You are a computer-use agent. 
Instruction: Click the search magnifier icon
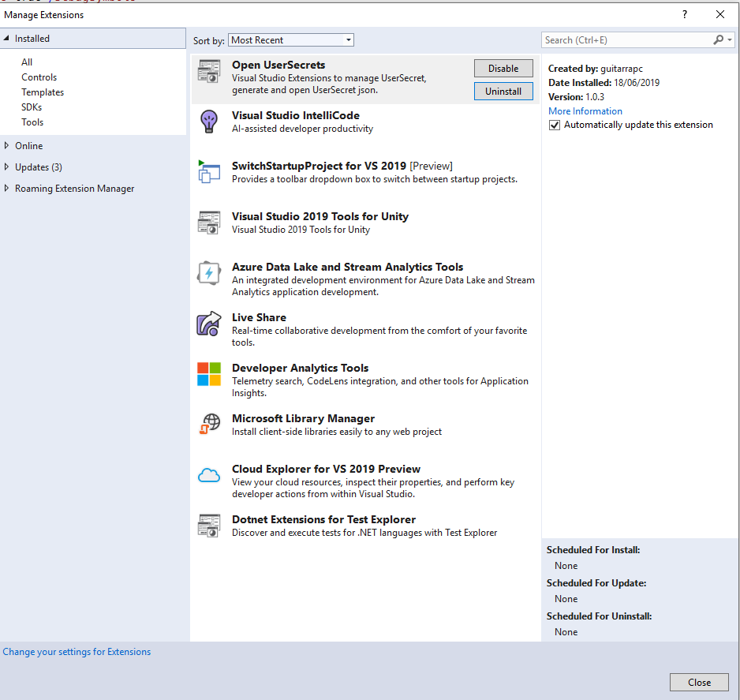[x=718, y=40]
